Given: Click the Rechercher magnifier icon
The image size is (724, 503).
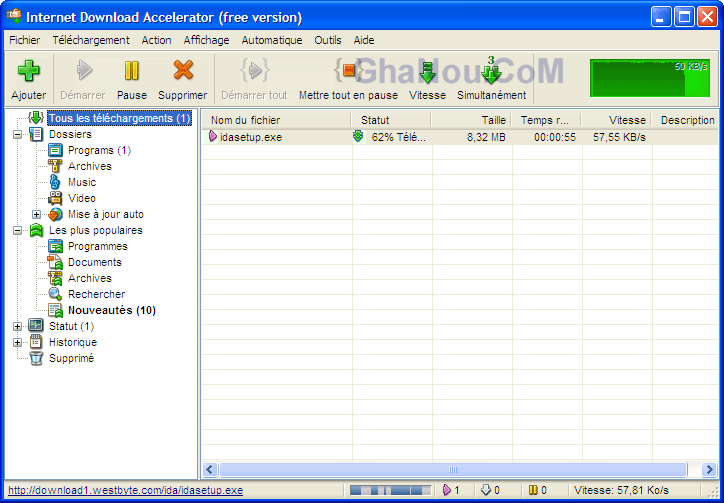Looking at the screenshot, I should (55, 294).
